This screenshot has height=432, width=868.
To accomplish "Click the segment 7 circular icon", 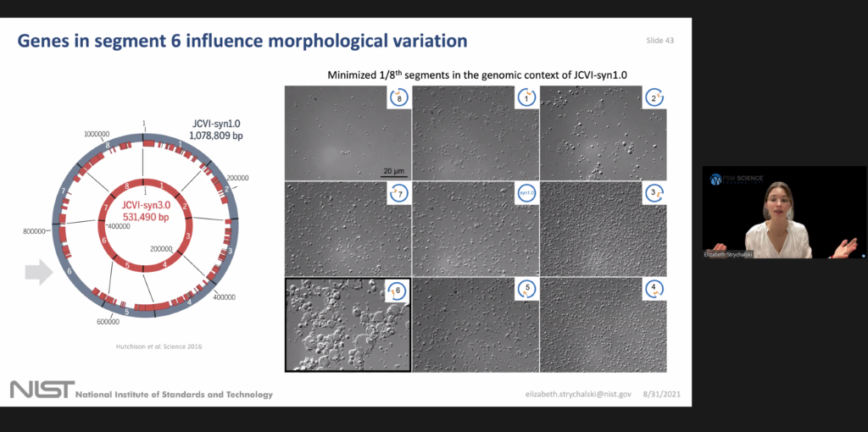I will [398, 194].
